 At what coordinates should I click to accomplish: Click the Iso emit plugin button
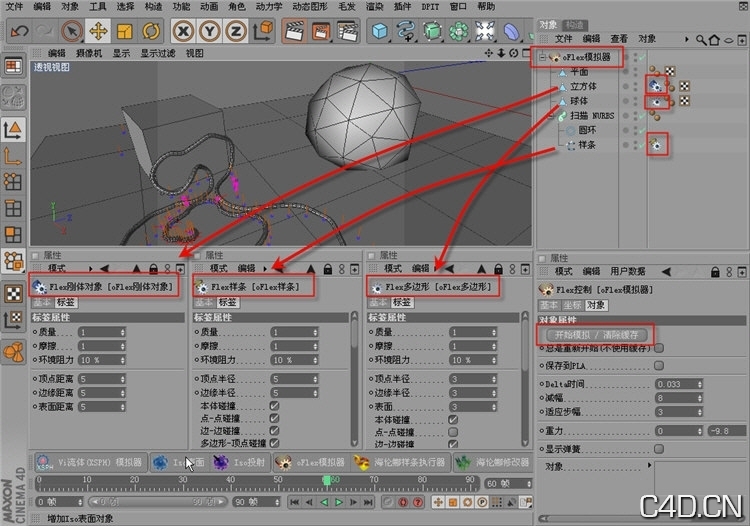point(241,462)
